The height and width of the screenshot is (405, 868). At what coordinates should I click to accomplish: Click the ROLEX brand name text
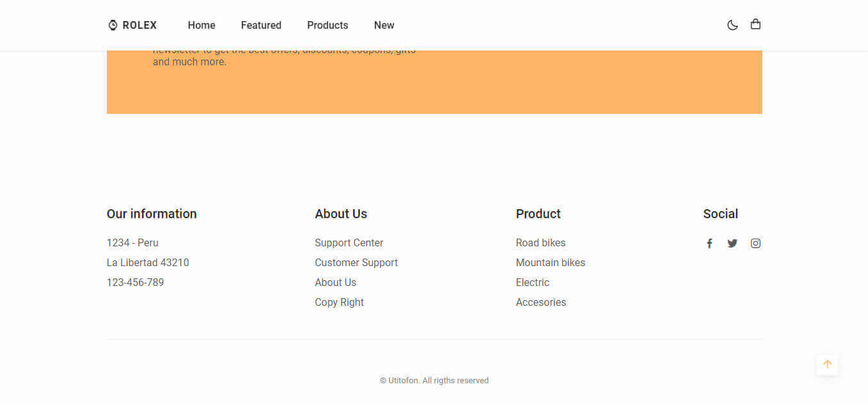click(140, 25)
